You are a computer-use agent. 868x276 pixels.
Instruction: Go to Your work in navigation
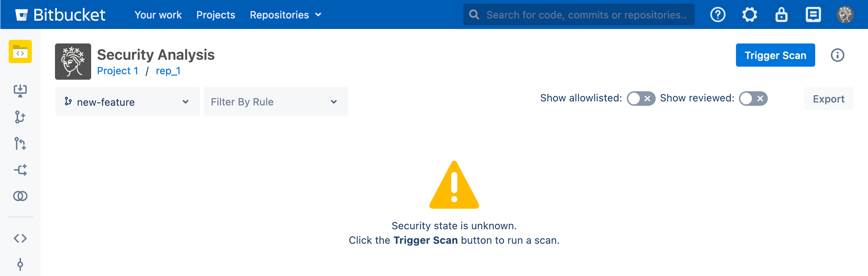pos(158,15)
